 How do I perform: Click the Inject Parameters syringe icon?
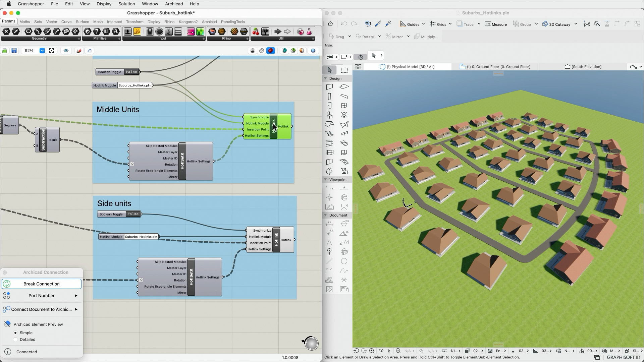click(x=388, y=24)
